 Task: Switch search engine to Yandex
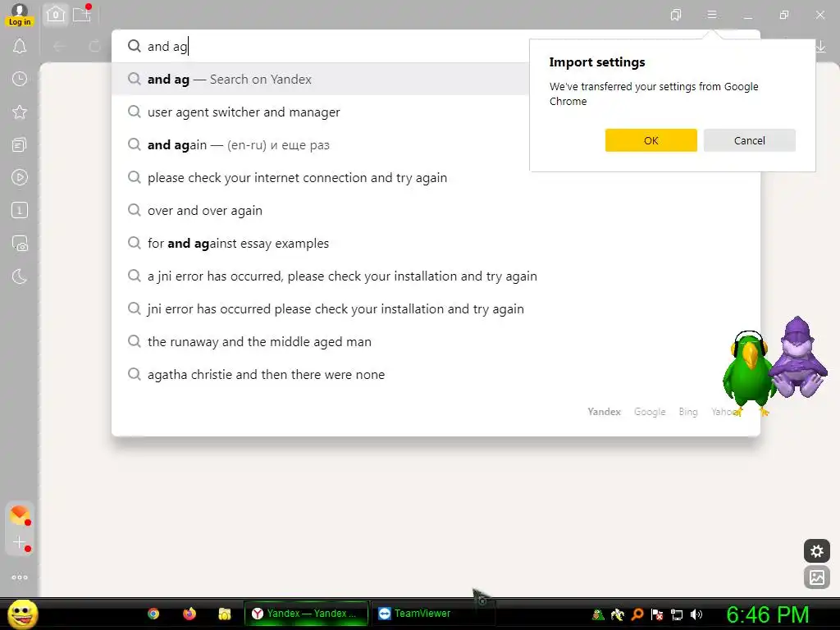(x=604, y=412)
